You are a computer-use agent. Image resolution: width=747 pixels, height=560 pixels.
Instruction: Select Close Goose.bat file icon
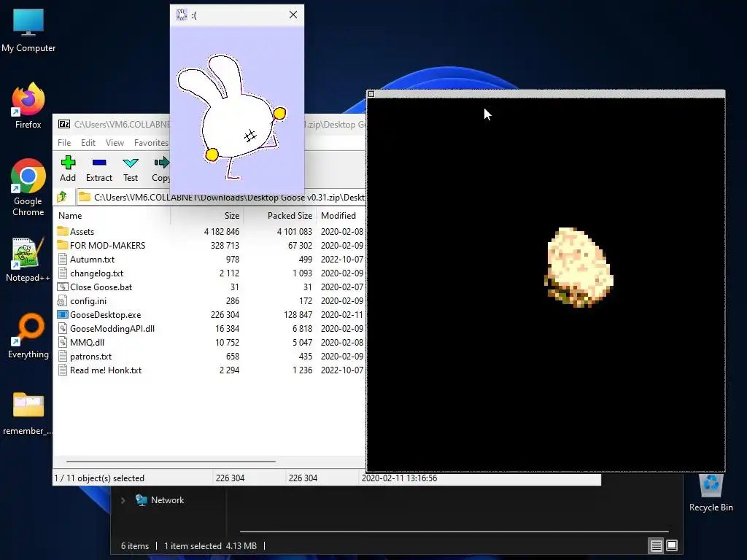coord(63,287)
